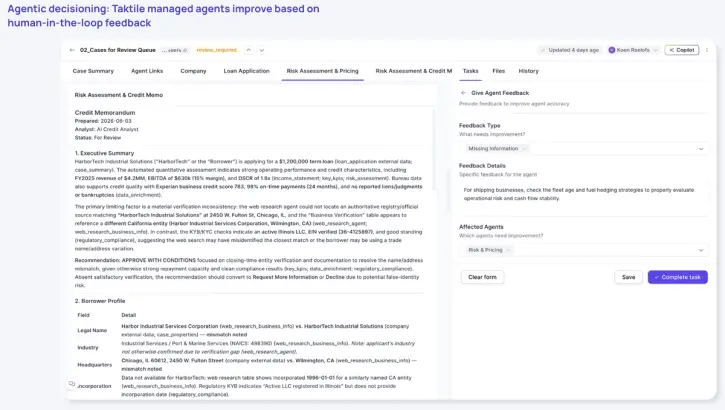Navigate to next case with down chevron
Viewport: 725px width, 410px height.
click(x=262, y=50)
